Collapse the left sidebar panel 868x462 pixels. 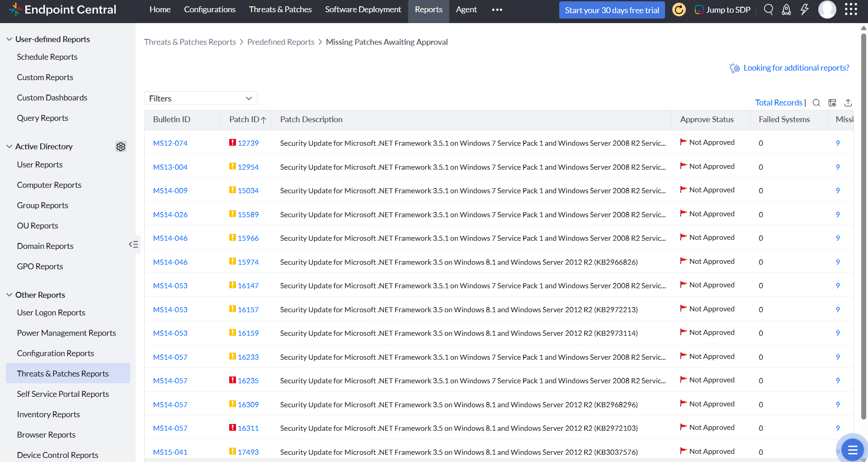point(133,244)
